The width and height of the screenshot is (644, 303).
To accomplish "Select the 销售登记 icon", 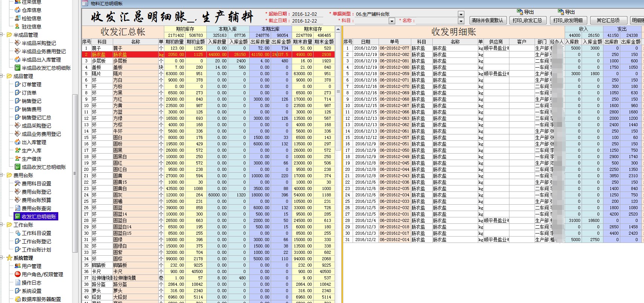I will (17, 101).
